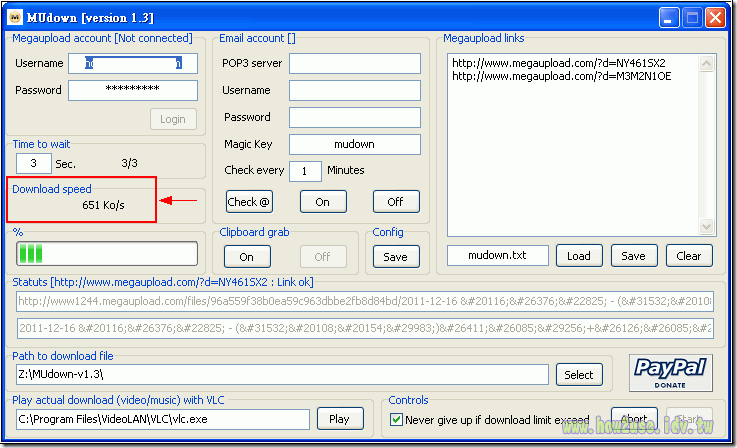737x448 pixels.
Task: Load links from mudown.txt
Action: [579, 256]
